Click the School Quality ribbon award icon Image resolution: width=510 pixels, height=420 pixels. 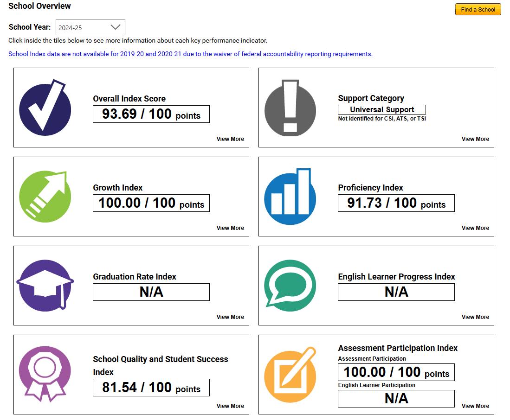(45, 374)
